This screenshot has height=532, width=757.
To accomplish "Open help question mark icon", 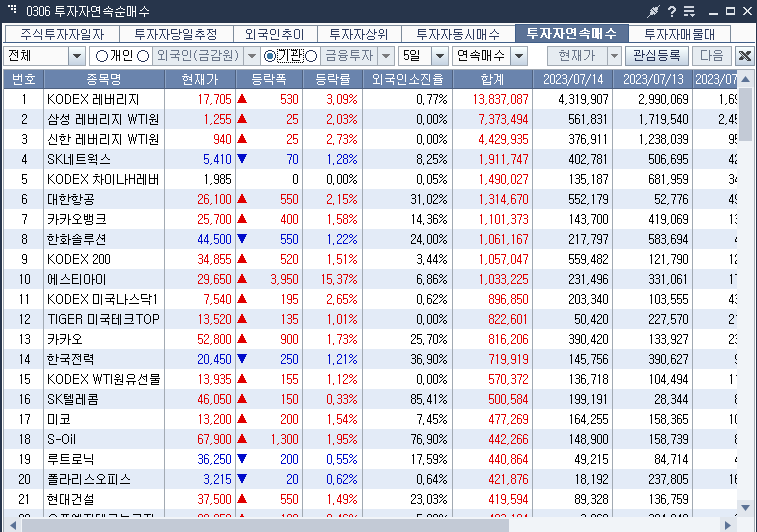I will [672, 11].
